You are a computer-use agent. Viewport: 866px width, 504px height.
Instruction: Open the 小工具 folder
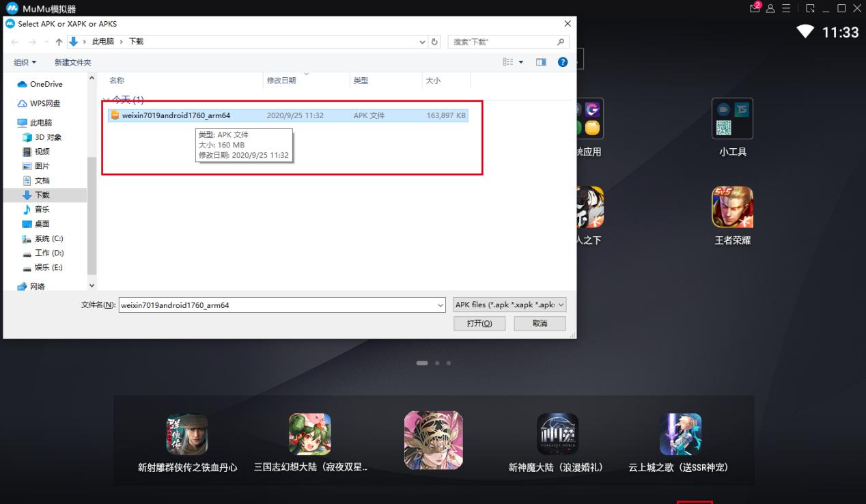[732, 119]
